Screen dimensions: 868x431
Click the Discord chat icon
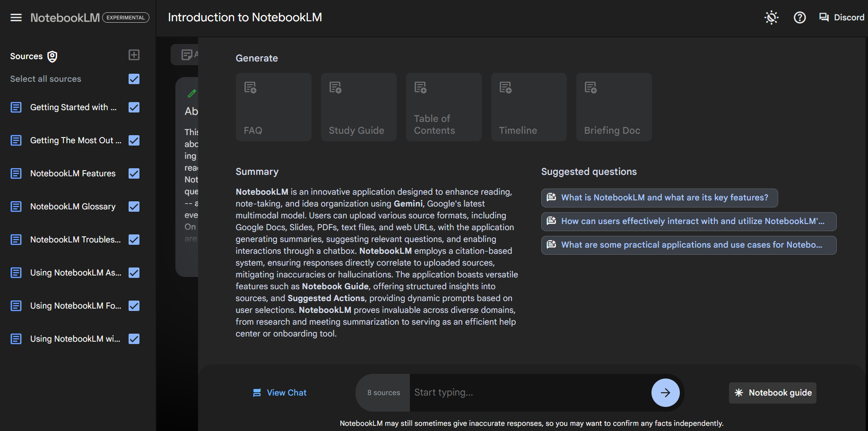(824, 17)
